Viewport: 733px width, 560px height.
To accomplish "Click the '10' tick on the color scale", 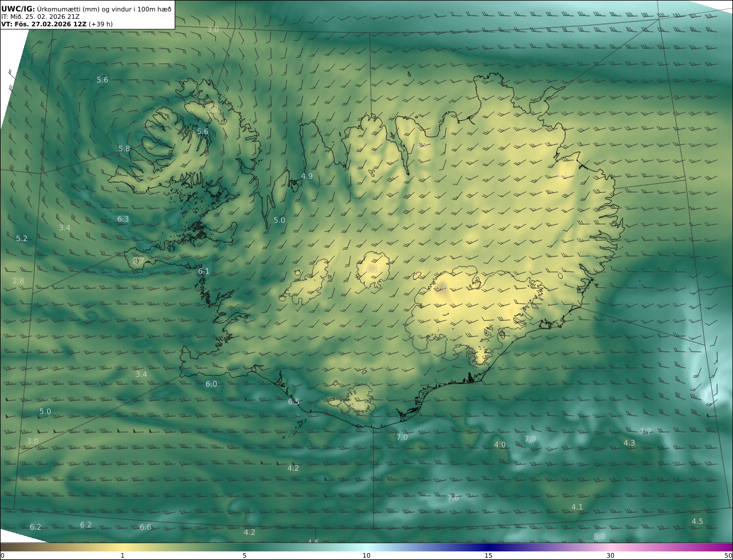I will point(366,555).
